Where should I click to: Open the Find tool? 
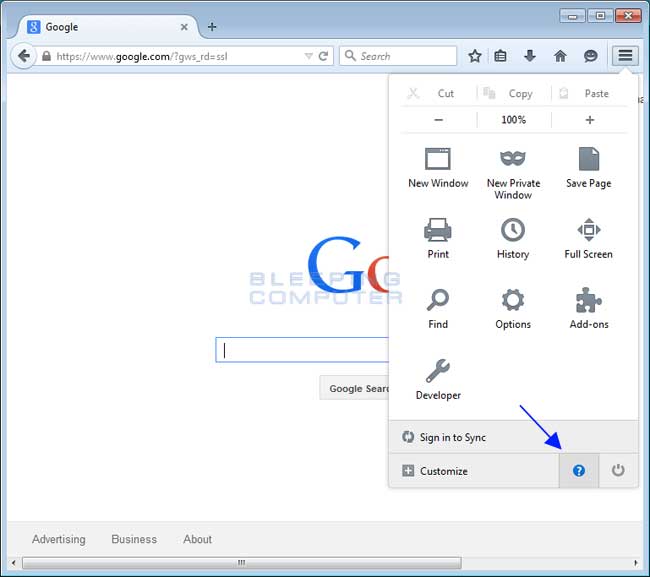point(438,309)
